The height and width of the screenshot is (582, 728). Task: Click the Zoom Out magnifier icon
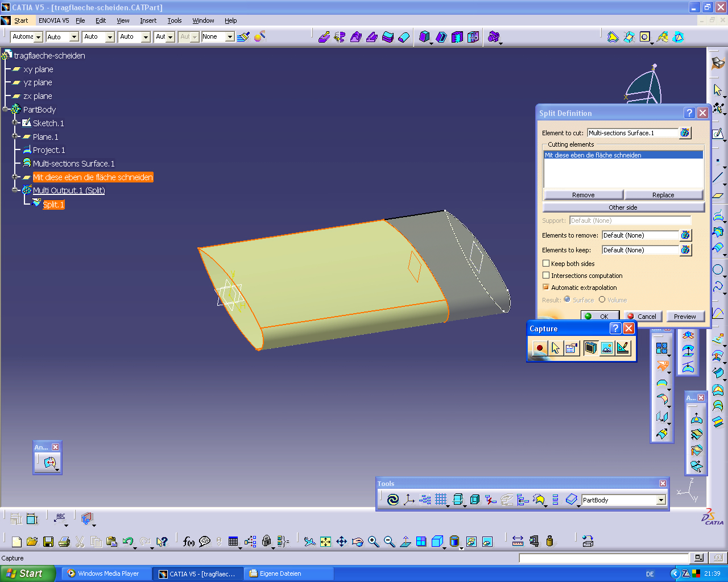pyautogui.click(x=389, y=542)
